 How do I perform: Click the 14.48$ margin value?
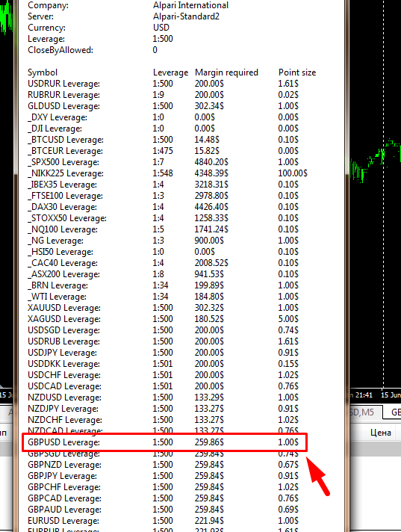pos(207,140)
